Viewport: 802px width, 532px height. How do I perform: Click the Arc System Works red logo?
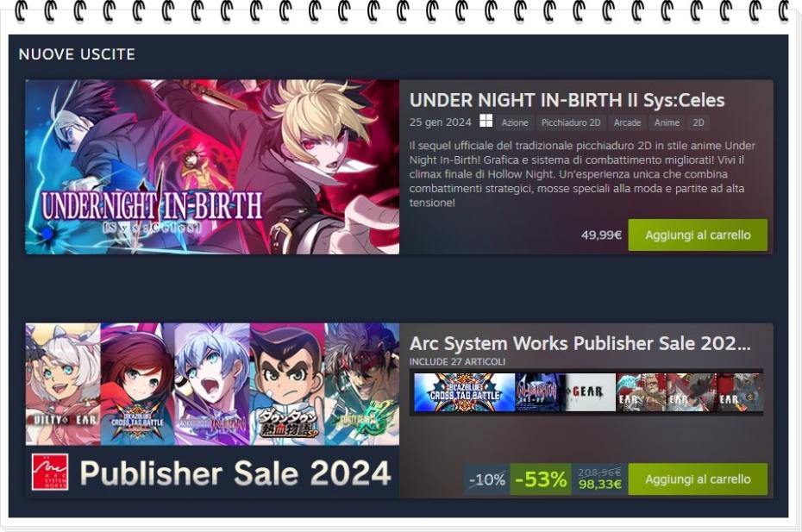point(50,473)
